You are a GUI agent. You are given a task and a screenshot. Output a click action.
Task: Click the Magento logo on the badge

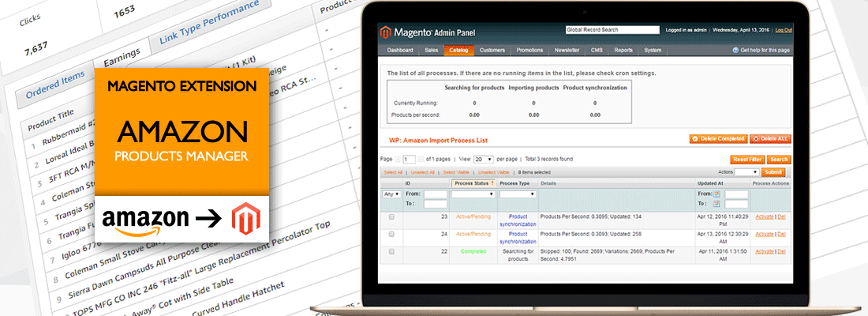coord(245,218)
